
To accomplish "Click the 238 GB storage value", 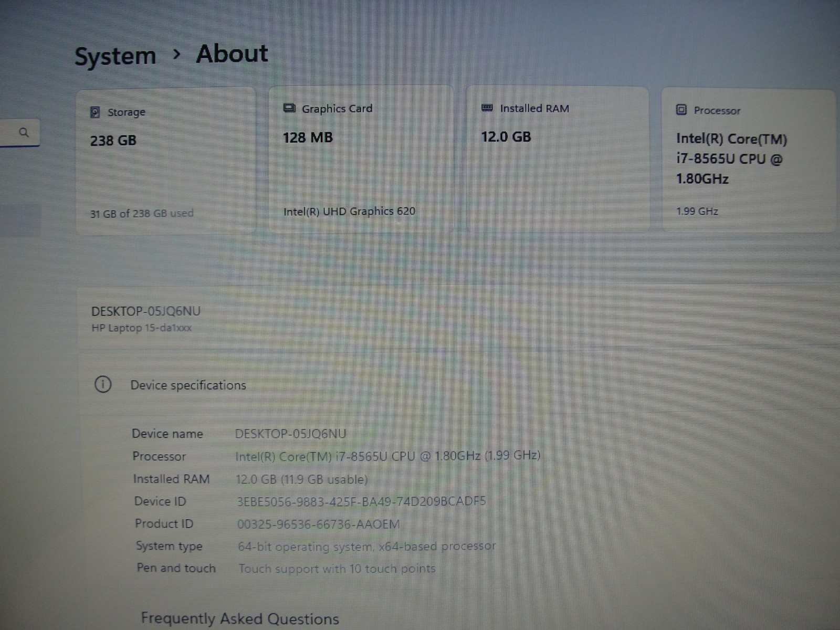I will 113,141.
